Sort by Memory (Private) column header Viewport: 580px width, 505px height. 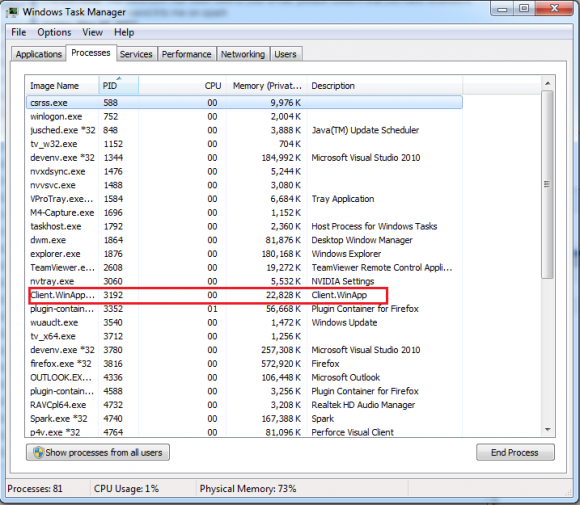267,85
